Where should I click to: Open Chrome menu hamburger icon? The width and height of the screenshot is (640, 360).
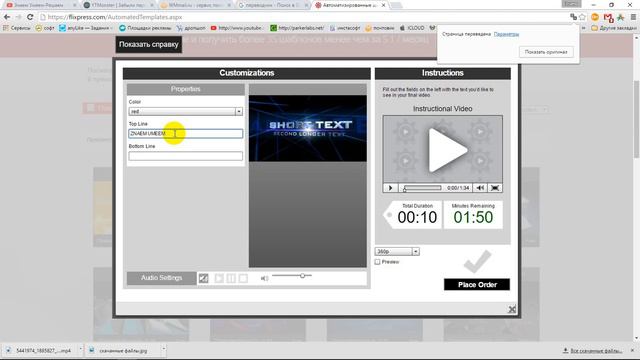click(633, 17)
